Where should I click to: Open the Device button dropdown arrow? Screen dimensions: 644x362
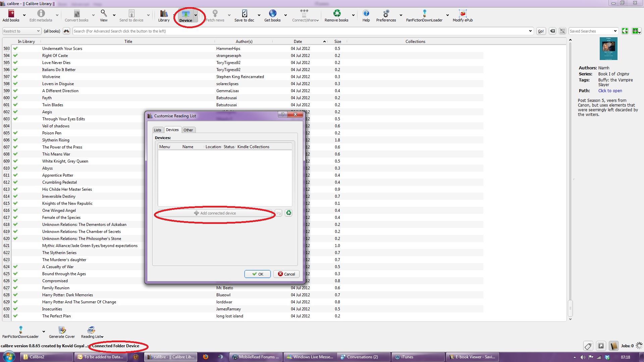point(196,15)
